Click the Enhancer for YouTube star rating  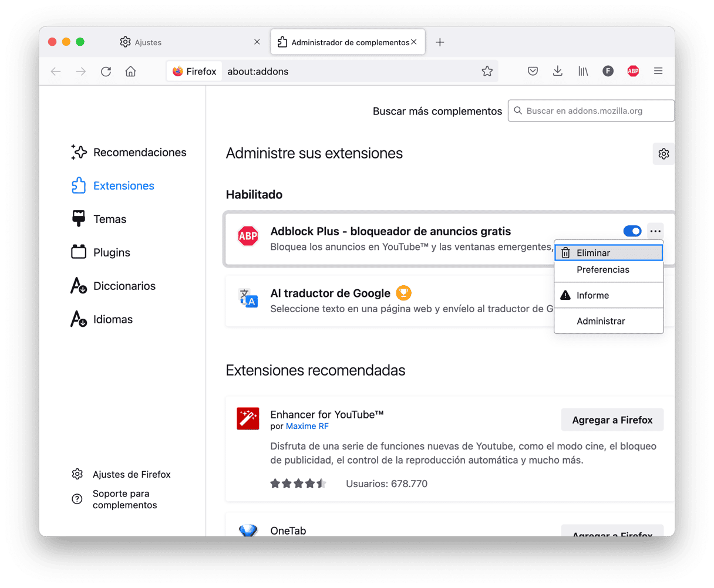click(298, 484)
